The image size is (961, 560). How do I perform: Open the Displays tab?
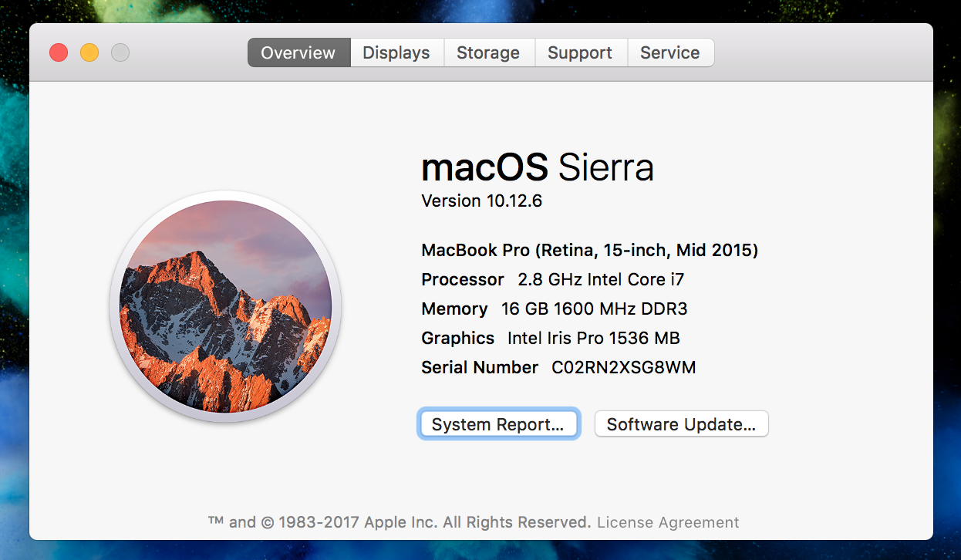tap(396, 52)
